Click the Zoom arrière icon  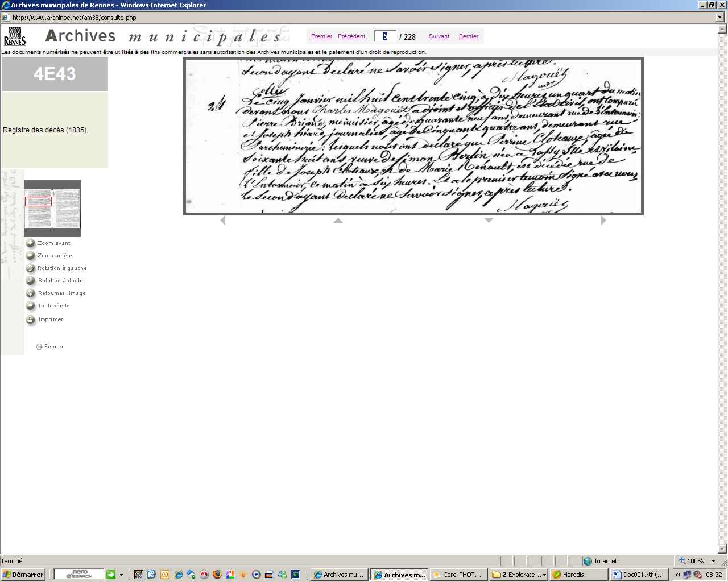[x=31, y=256]
